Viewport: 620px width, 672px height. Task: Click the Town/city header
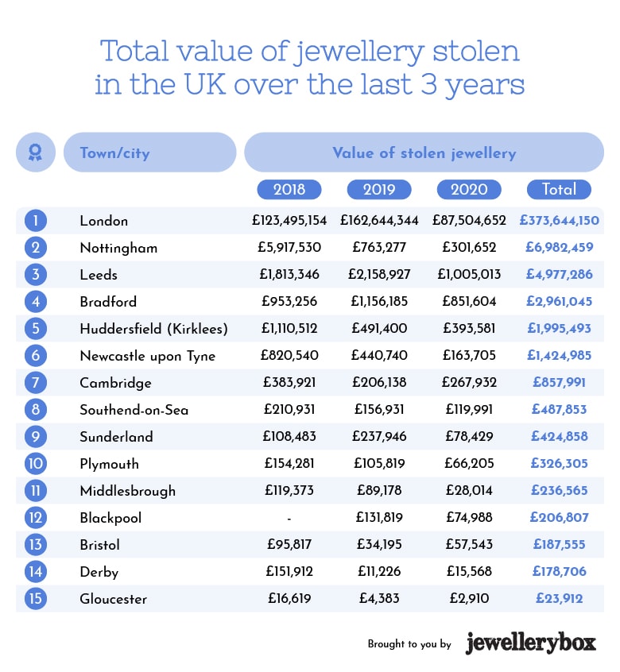(149, 153)
